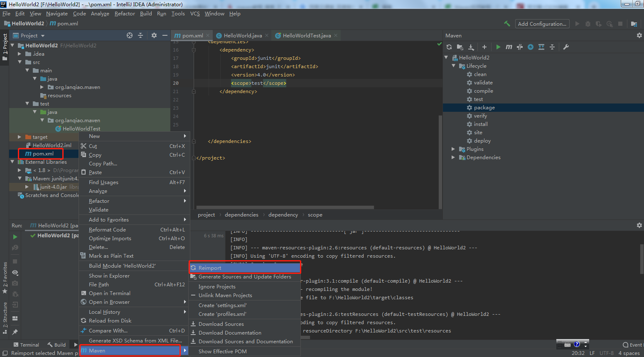Viewport: 644px width, 357px height.
Task: Expand the .idea folder
Action: click(x=20, y=54)
